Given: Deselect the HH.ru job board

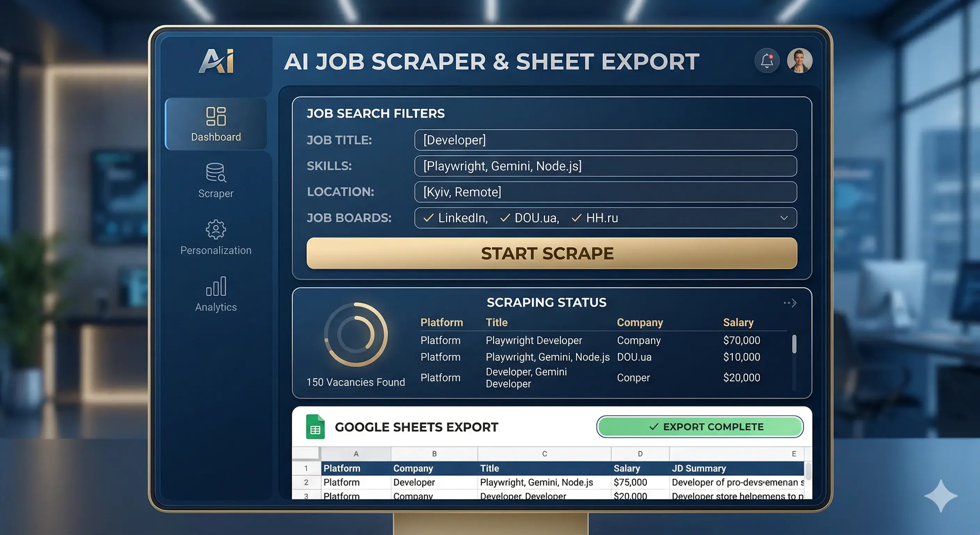Looking at the screenshot, I should pyautogui.click(x=577, y=218).
